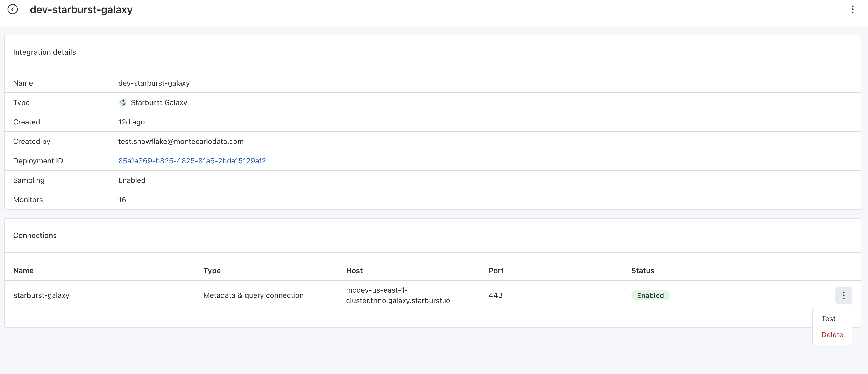Click the Name column header

click(x=23, y=271)
